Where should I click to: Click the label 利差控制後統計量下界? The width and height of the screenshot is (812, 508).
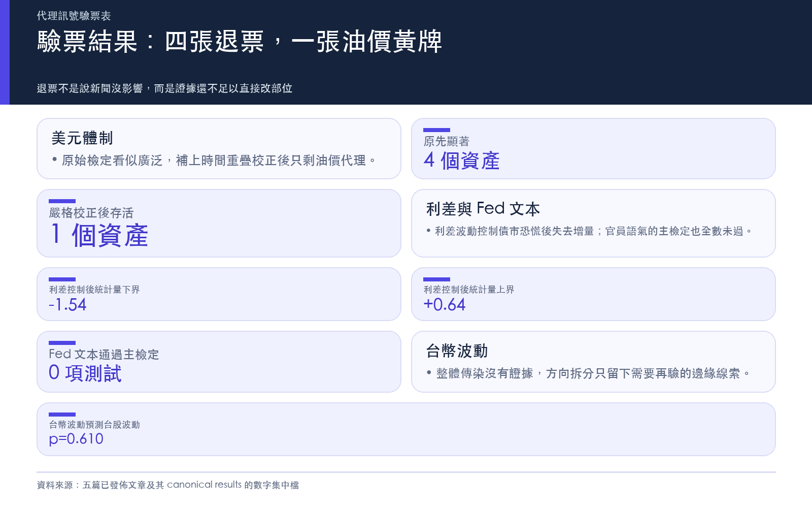94,290
